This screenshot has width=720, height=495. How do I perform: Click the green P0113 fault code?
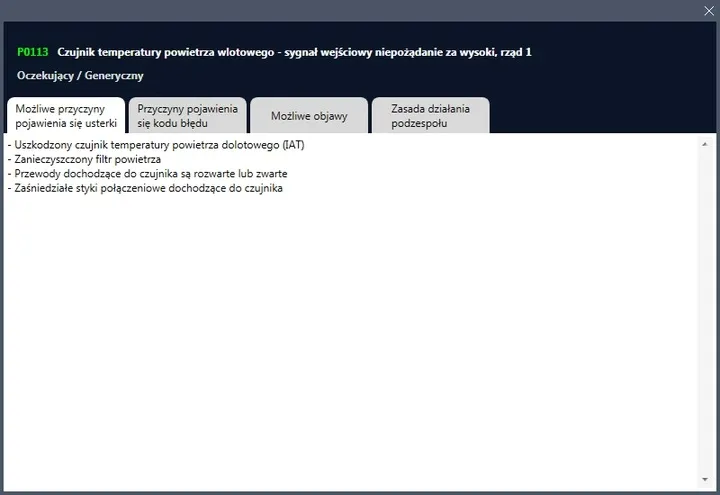33,52
